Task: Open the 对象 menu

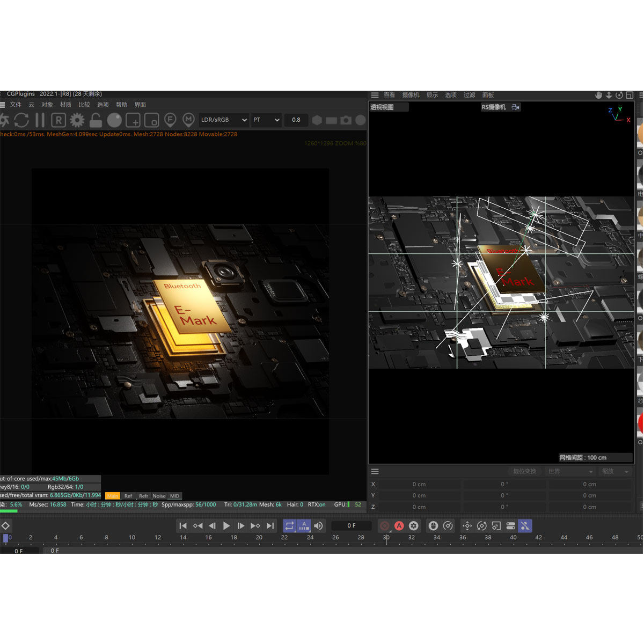Action: coord(47,105)
